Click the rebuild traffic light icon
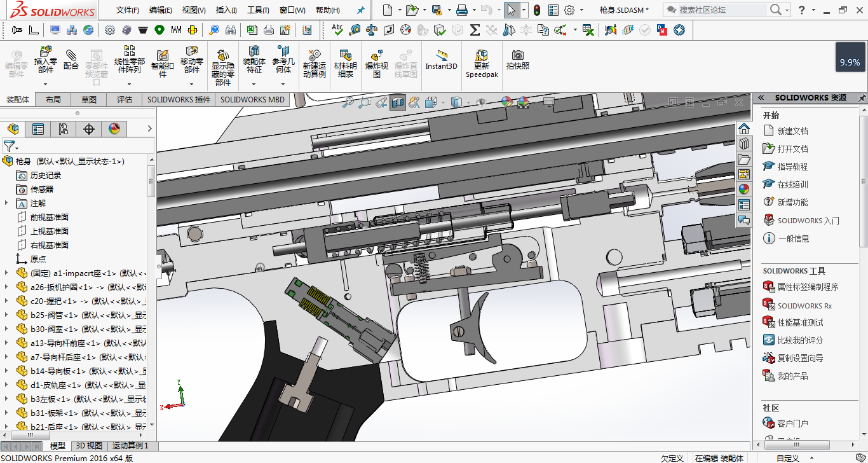This screenshot has width=868, height=463. pos(536,10)
